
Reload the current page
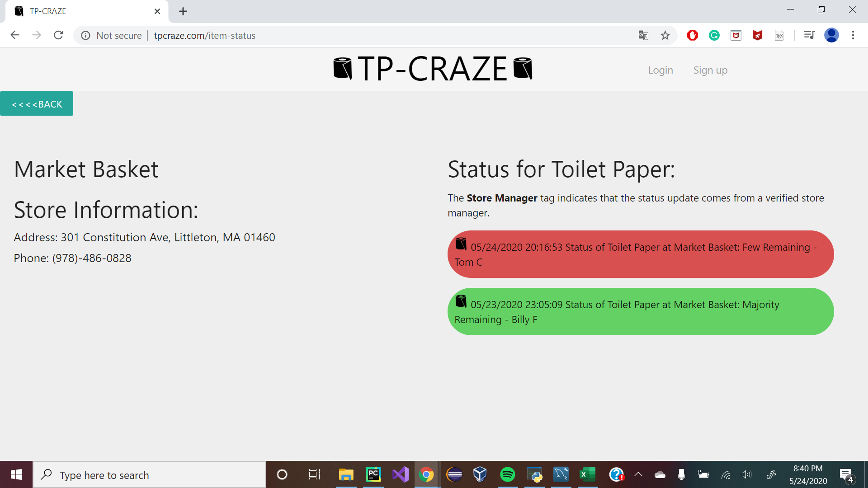(x=58, y=35)
